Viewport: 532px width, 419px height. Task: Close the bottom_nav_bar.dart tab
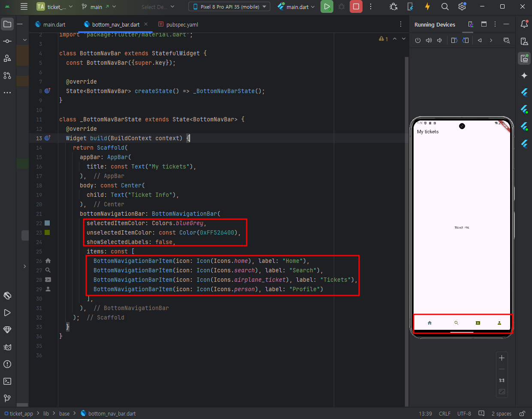coord(146,24)
